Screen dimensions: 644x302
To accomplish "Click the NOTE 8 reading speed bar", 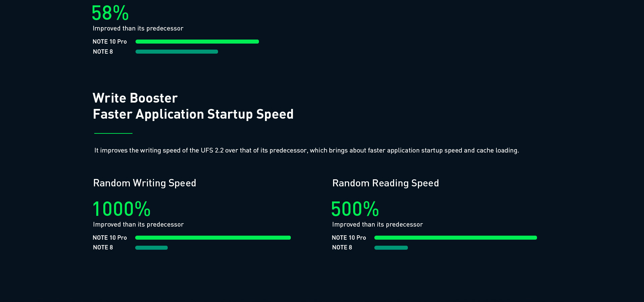I will [x=391, y=248].
